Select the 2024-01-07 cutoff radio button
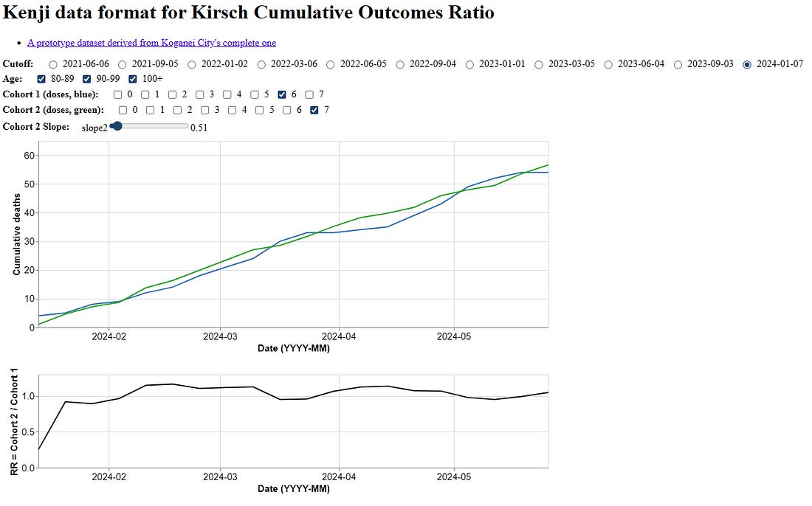The height and width of the screenshot is (506, 812). point(748,64)
